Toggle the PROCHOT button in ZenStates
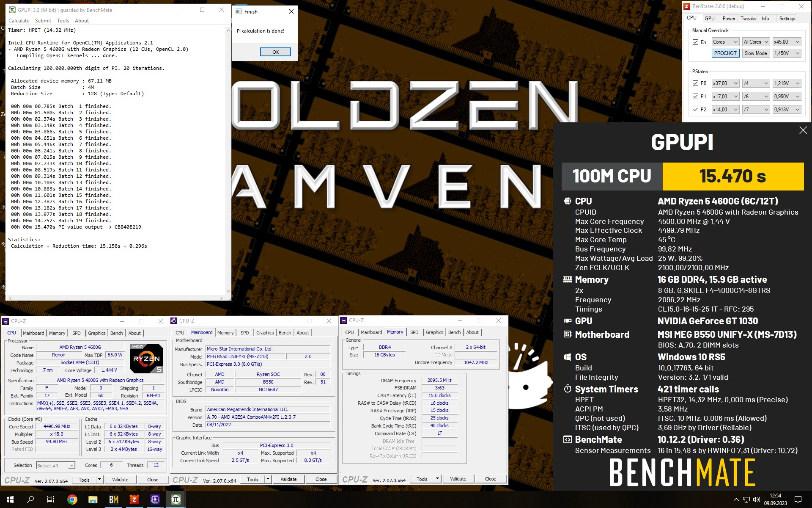Screen dimensions: 812x508 pyautogui.click(x=725, y=53)
